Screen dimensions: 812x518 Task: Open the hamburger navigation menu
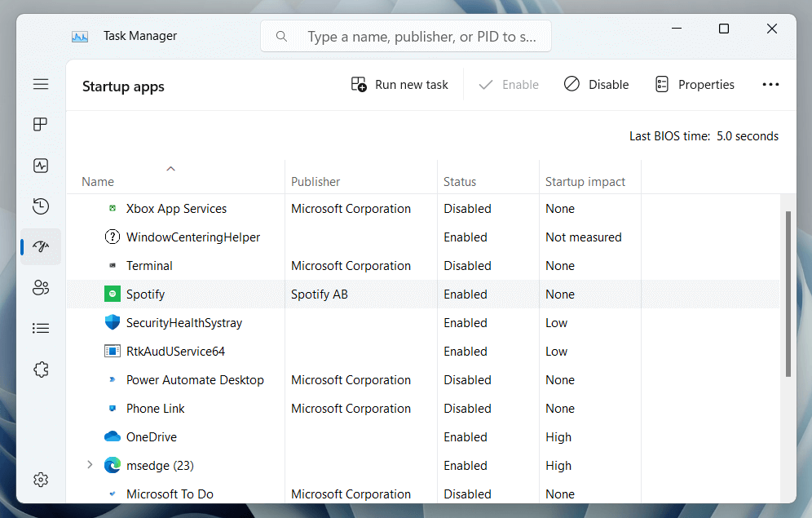click(x=41, y=84)
